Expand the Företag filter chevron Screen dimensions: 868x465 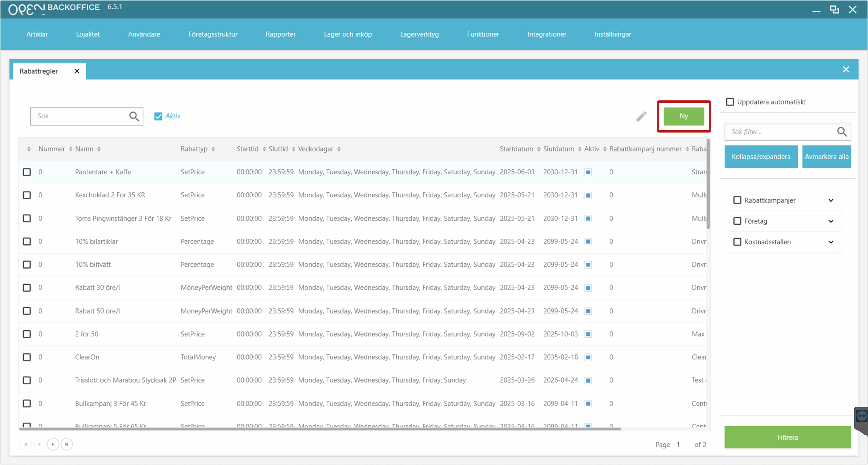831,221
